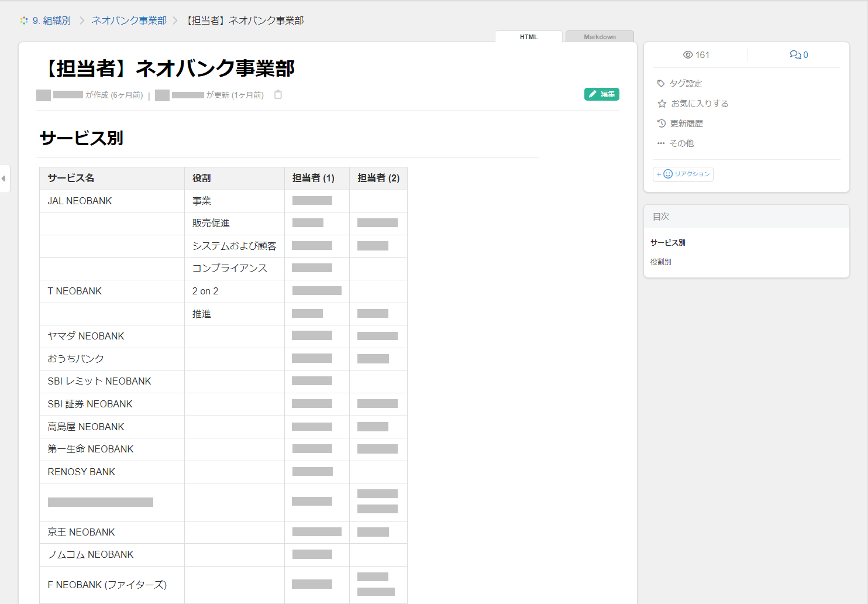Open the ネオバンク事業部 breadcrumb link
The image size is (868, 604).
129,20
